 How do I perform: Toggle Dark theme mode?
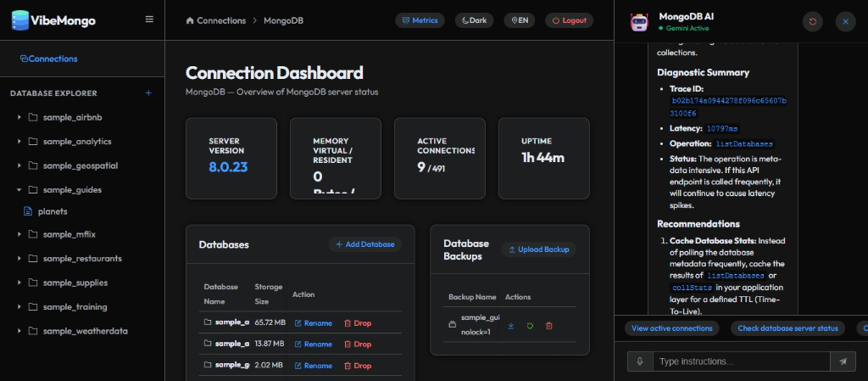(x=474, y=20)
